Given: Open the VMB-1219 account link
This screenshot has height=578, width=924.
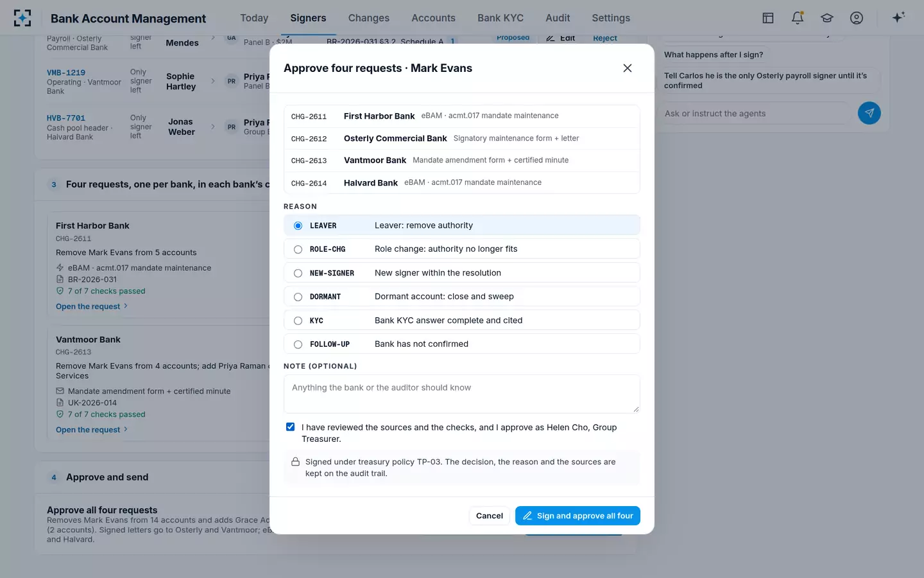Looking at the screenshot, I should coord(66,73).
